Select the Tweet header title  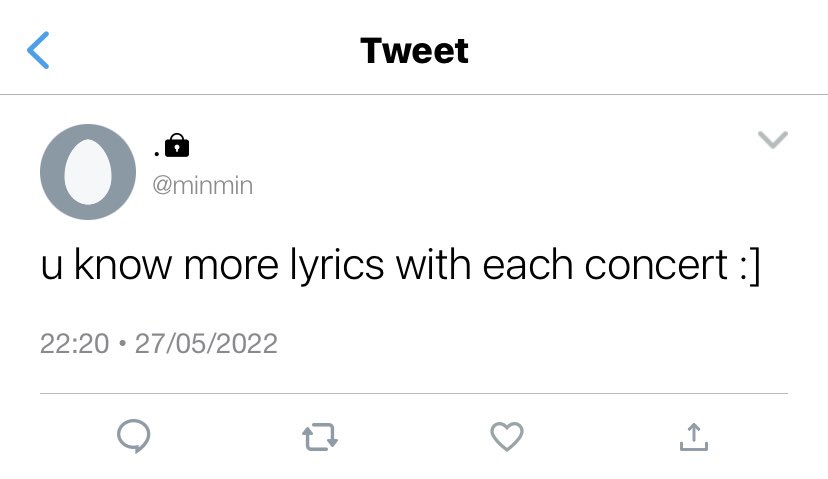[415, 51]
